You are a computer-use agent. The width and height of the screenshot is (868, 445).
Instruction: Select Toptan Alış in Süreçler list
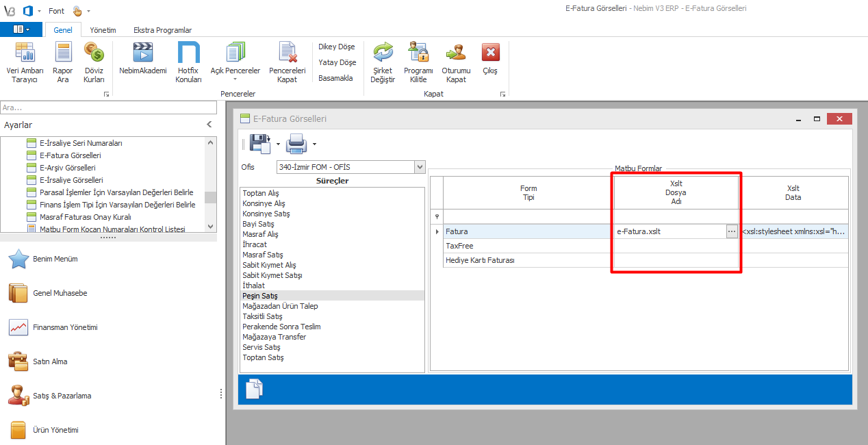[x=261, y=193]
